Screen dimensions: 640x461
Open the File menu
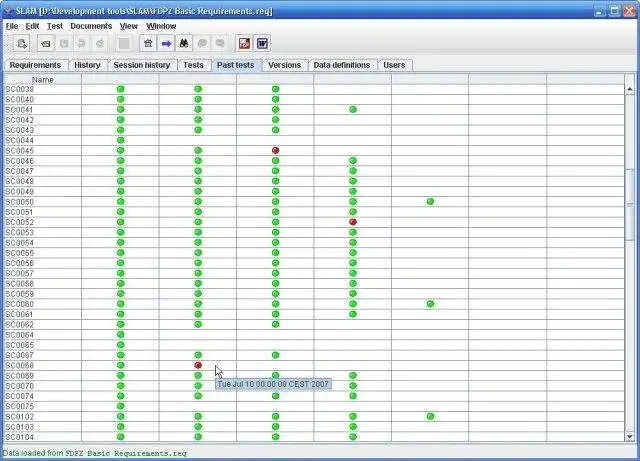[12, 26]
